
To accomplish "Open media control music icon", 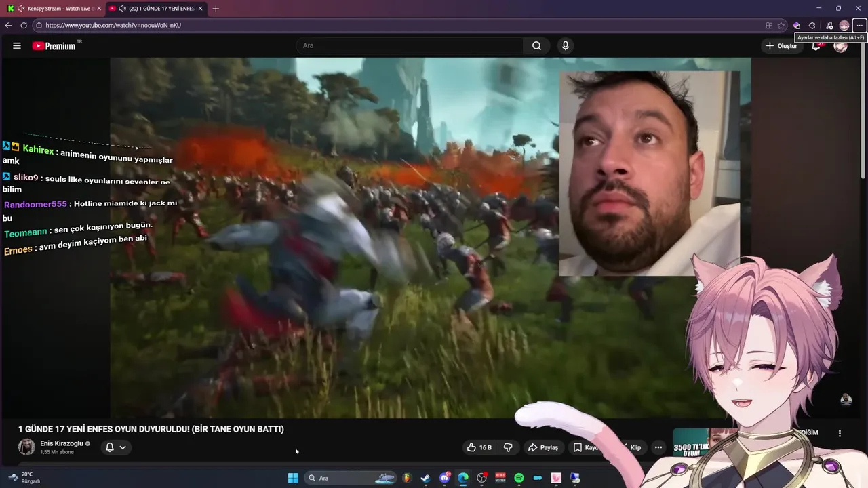I will click(829, 26).
